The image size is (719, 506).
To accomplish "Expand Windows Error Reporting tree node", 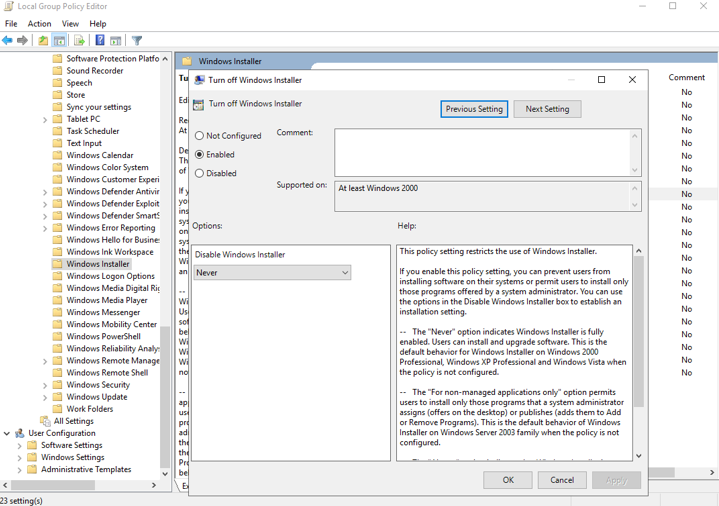I will [x=45, y=228].
